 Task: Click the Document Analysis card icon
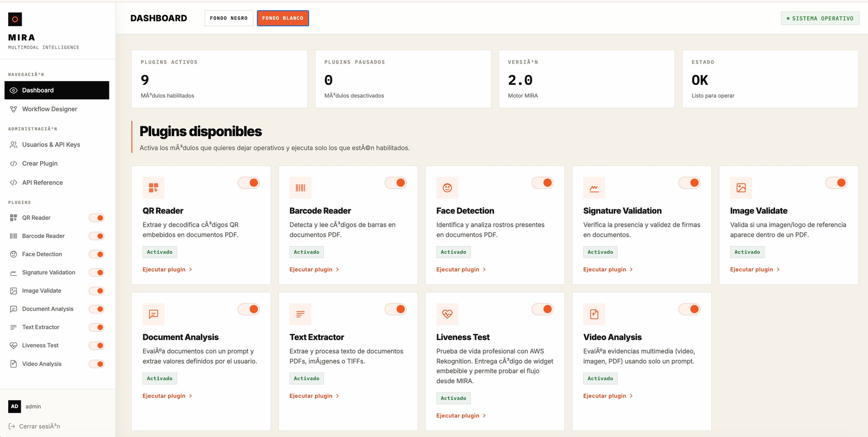153,314
